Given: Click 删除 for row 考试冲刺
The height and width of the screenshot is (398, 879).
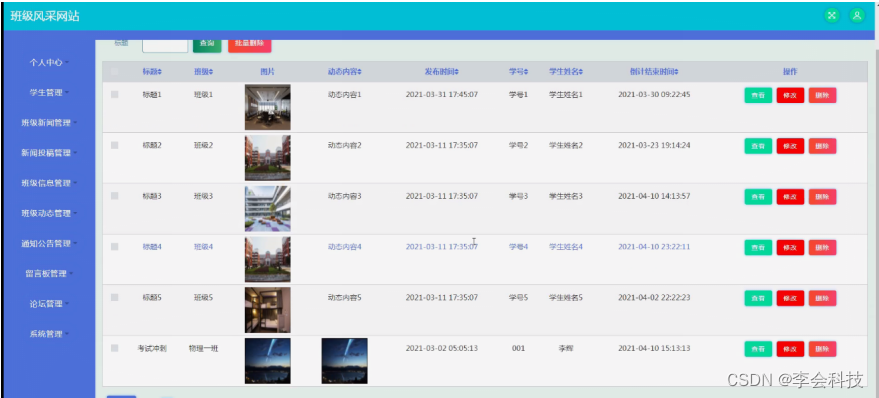Looking at the screenshot, I should (822, 349).
